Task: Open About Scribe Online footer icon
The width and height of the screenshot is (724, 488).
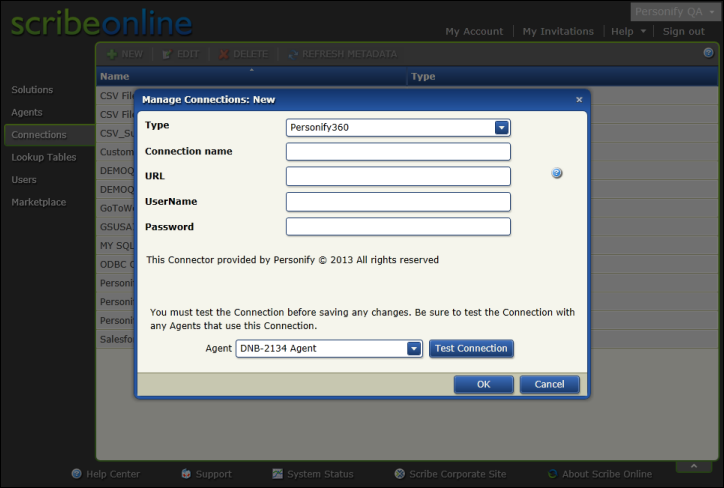Action: [x=552, y=474]
